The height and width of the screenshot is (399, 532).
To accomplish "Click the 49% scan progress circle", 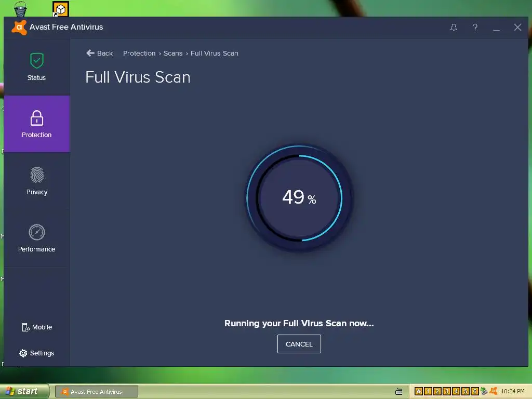I will [x=299, y=198].
